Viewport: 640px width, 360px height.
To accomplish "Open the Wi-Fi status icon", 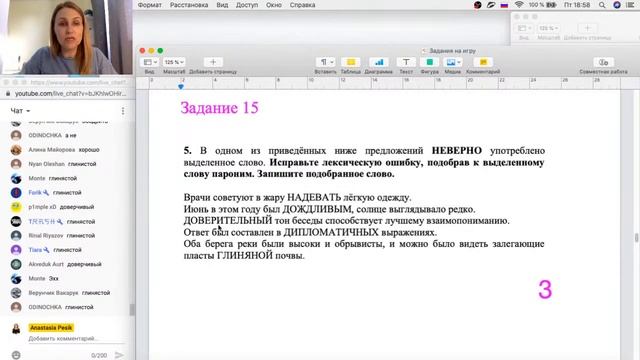I will (x=519, y=5).
